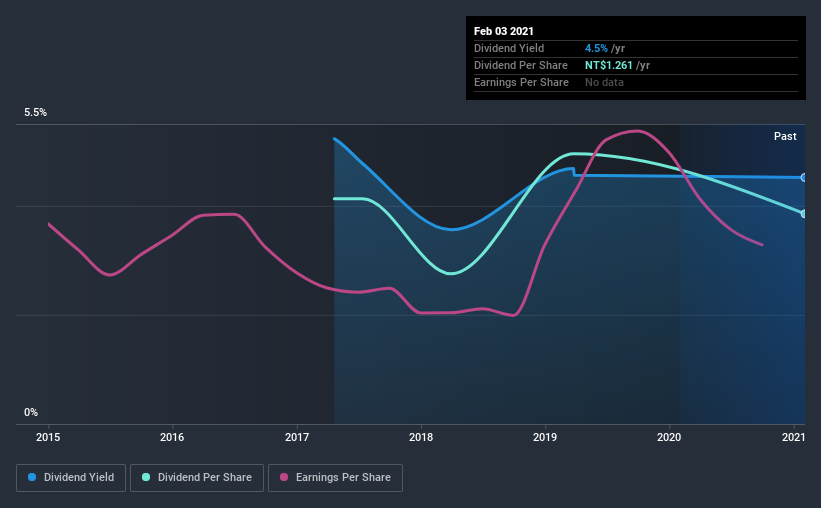Click the 2018 x-axis label
This screenshot has width=821, height=508.
tap(421, 437)
